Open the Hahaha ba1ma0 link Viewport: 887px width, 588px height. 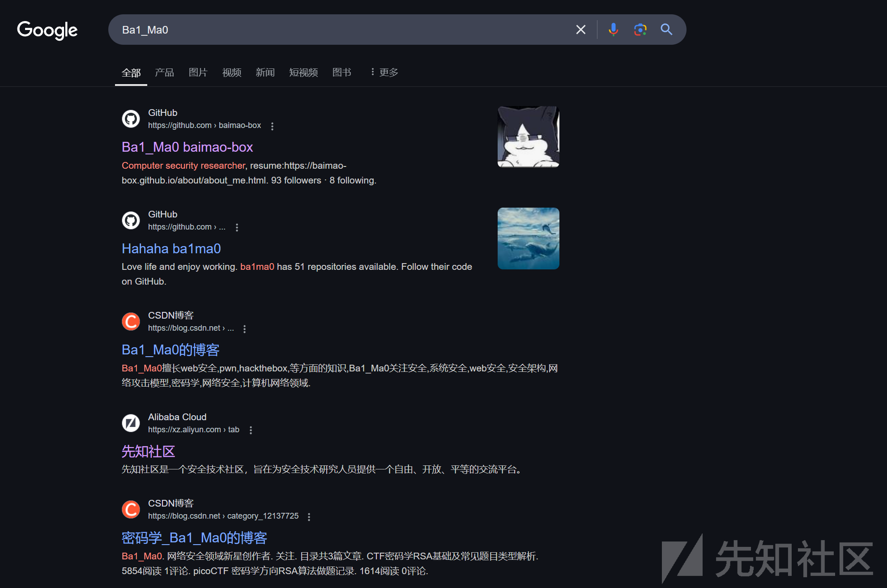pos(171,249)
